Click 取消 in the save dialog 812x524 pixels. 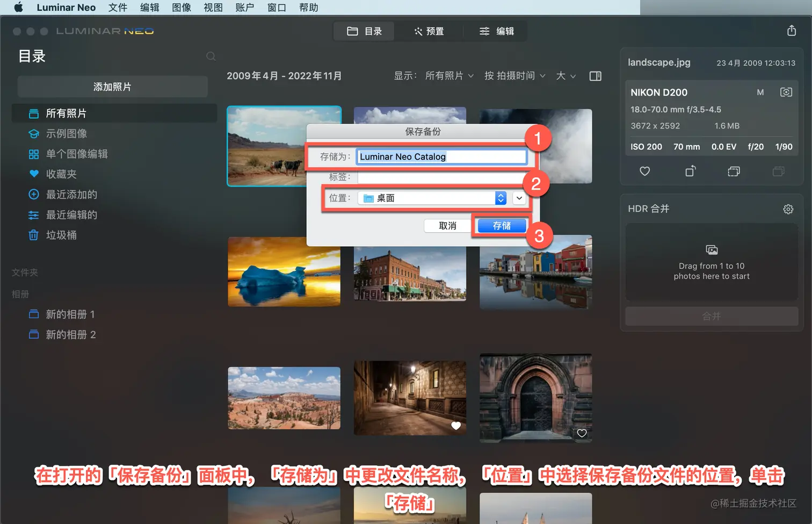447,226
